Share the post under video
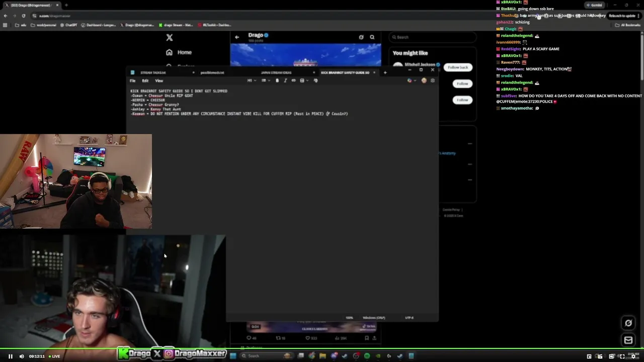644x362 pixels. coord(375,338)
